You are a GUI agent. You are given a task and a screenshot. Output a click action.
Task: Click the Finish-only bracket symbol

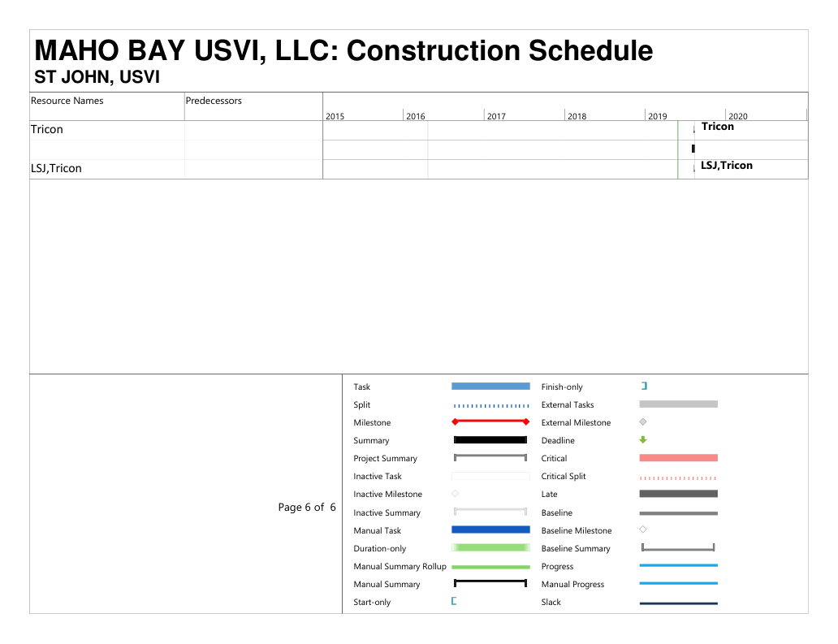[x=644, y=387]
